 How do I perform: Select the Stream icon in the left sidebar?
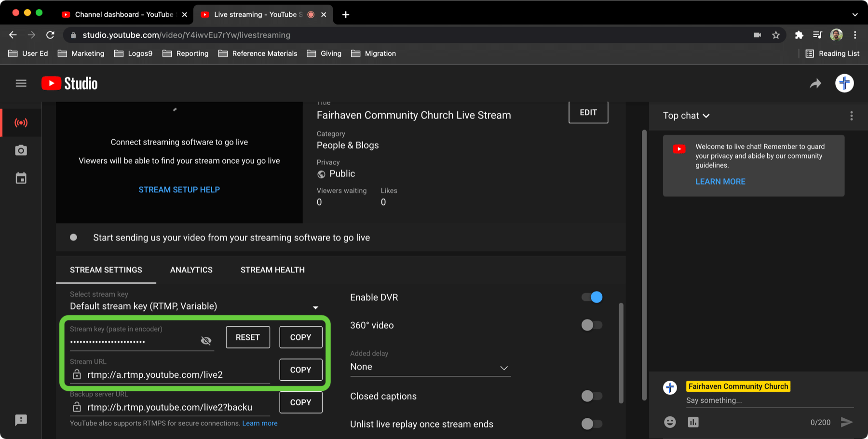tap(21, 123)
